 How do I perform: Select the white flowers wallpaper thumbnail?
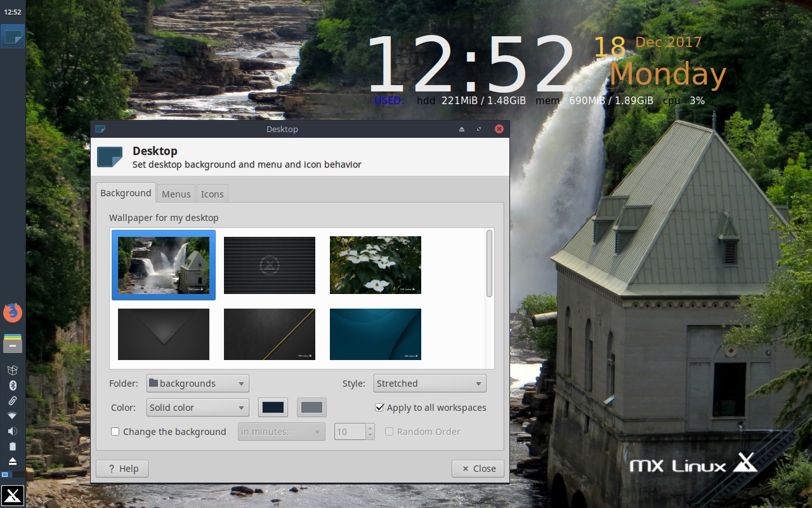pos(375,265)
